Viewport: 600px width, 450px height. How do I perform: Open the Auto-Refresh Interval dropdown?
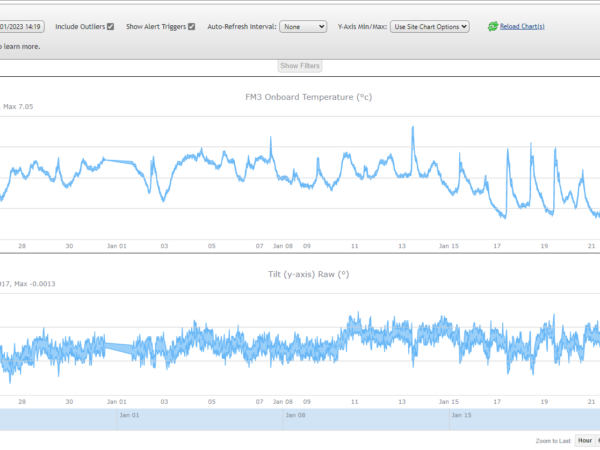(303, 27)
